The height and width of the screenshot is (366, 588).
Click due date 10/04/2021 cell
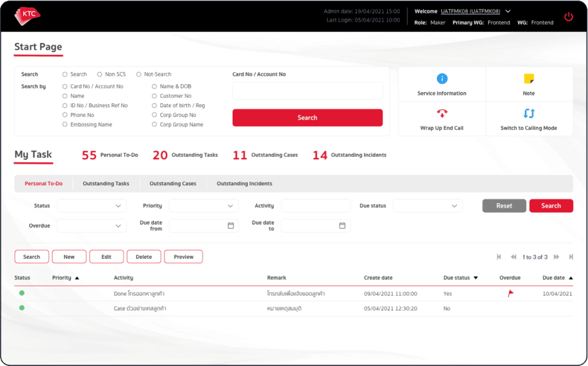(x=557, y=294)
